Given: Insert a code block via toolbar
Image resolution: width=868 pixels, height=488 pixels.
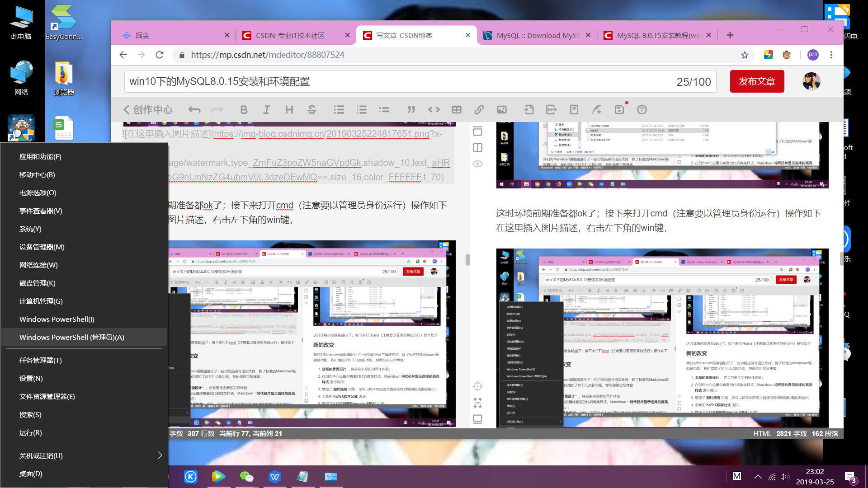Looking at the screenshot, I should (x=434, y=109).
